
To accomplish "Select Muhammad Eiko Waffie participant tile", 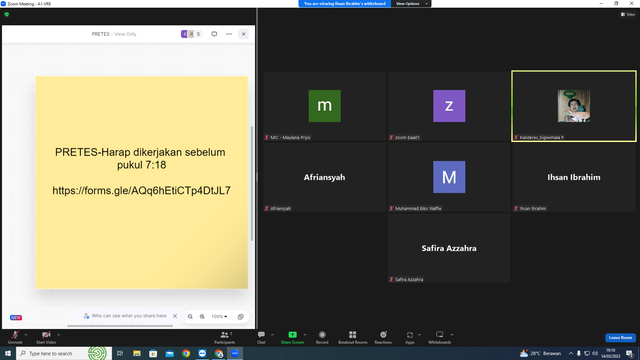I will tap(449, 177).
